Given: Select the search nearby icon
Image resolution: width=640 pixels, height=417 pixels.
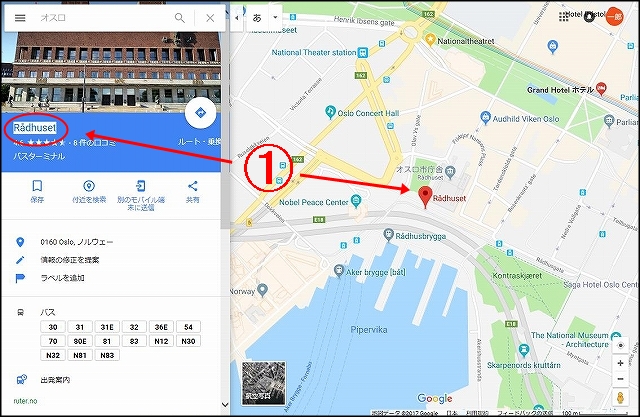Looking at the screenshot, I should 89,186.
